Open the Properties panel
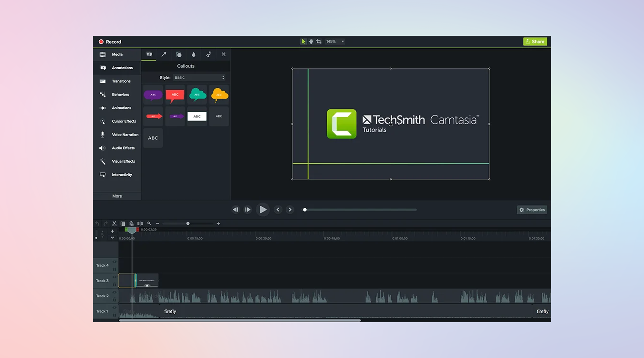 [x=531, y=210]
